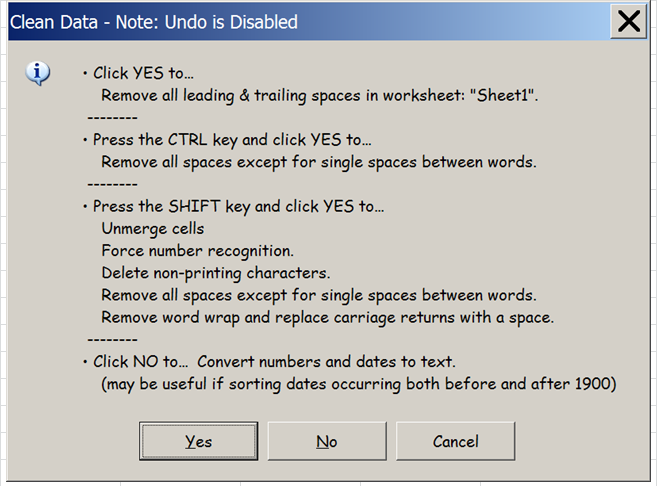Click the 'Unmerge cells' text line
This screenshot has width=657, height=486.
pyautogui.click(x=153, y=229)
